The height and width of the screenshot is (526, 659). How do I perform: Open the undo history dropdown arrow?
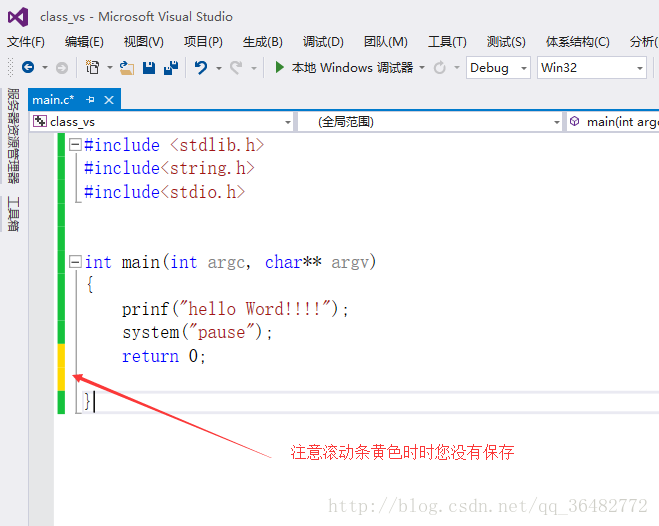click(219, 68)
